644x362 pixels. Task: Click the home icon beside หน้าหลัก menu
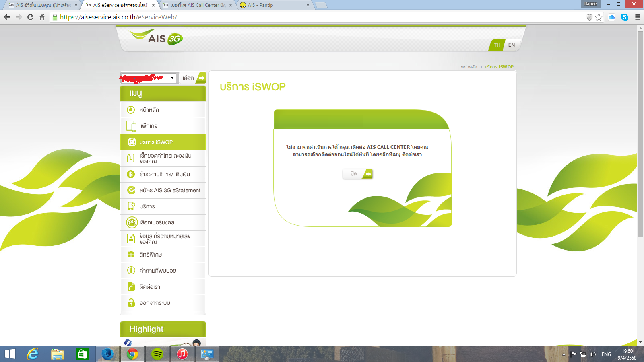131,110
